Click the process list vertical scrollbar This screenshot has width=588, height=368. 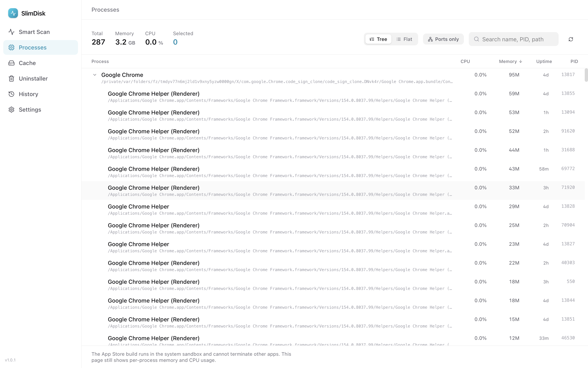586,75
